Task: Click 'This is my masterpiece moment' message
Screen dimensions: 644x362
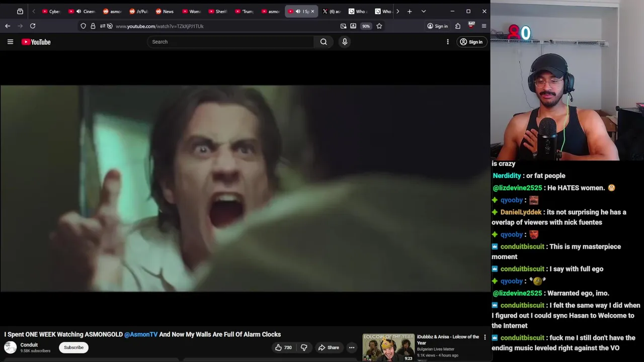Action: tap(556, 251)
